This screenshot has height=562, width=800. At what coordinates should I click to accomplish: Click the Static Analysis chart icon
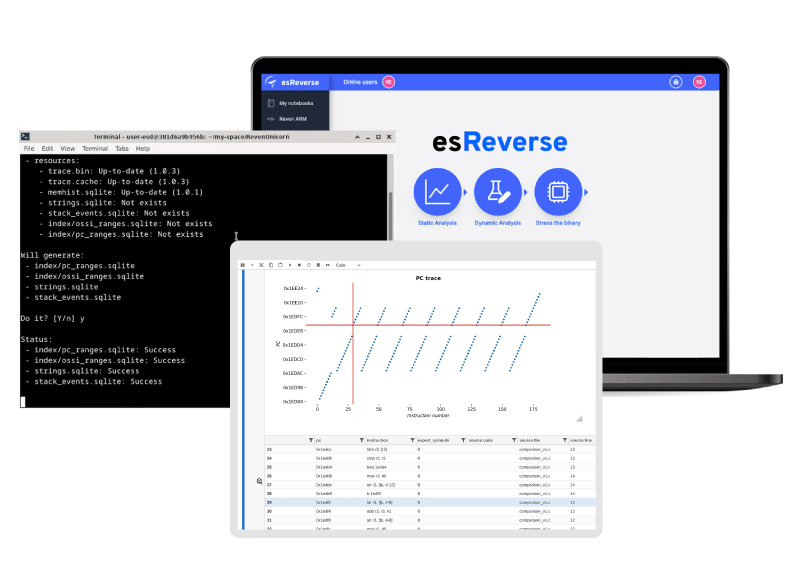tap(437, 192)
